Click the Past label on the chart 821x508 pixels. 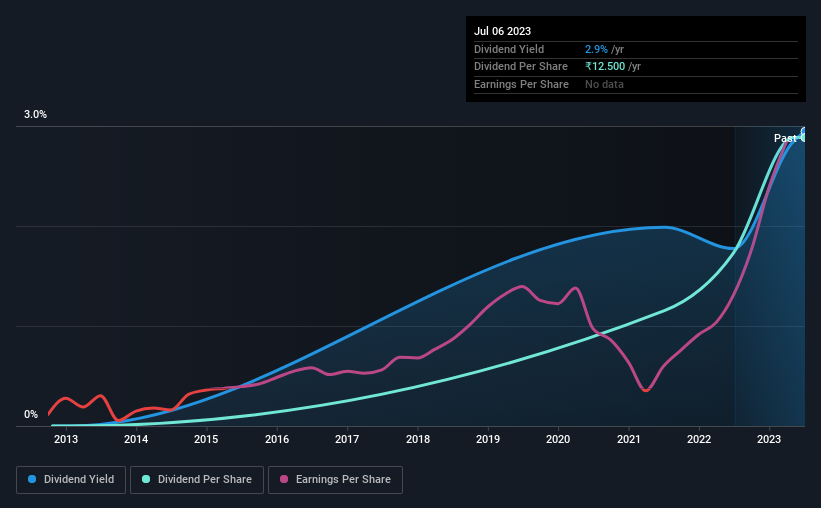pos(785,138)
